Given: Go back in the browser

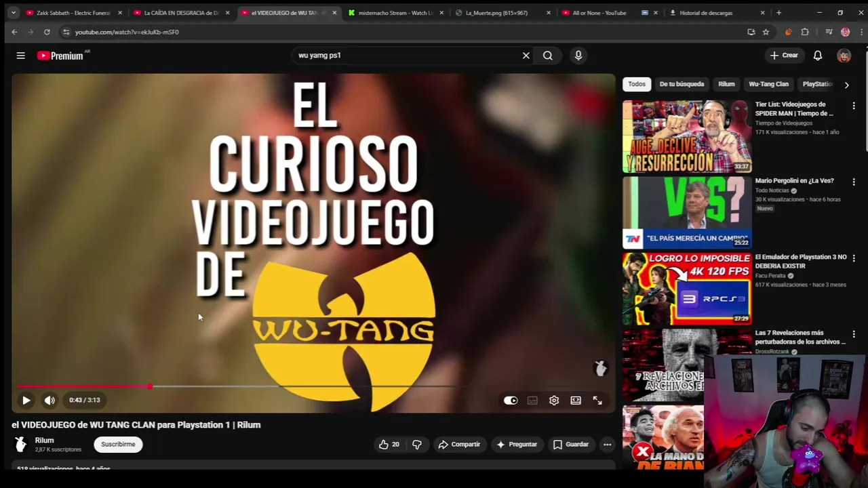Looking at the screenshot, I should 14,32.
